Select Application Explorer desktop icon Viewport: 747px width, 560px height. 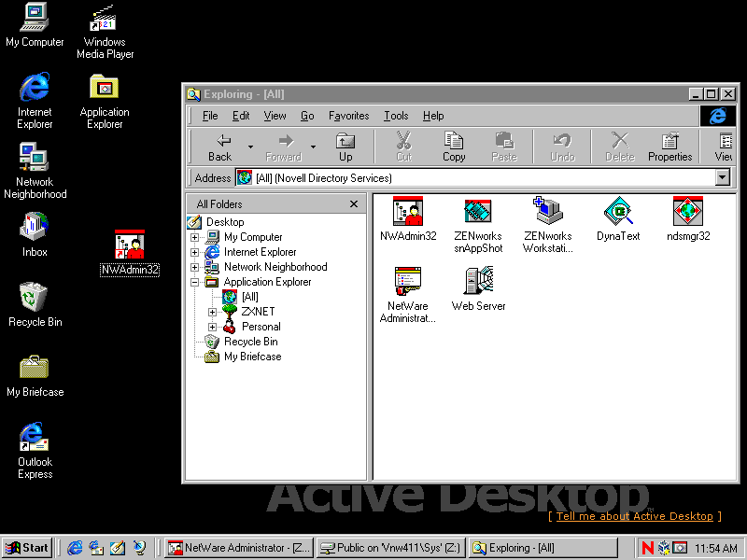(x=105, y=101)
